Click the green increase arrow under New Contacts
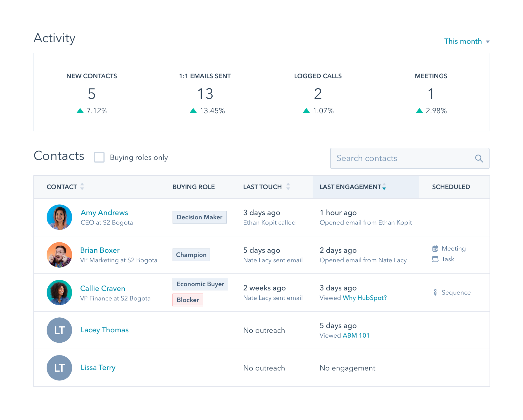523x420 pixels. pyautogui.click(x=80, y=111)
